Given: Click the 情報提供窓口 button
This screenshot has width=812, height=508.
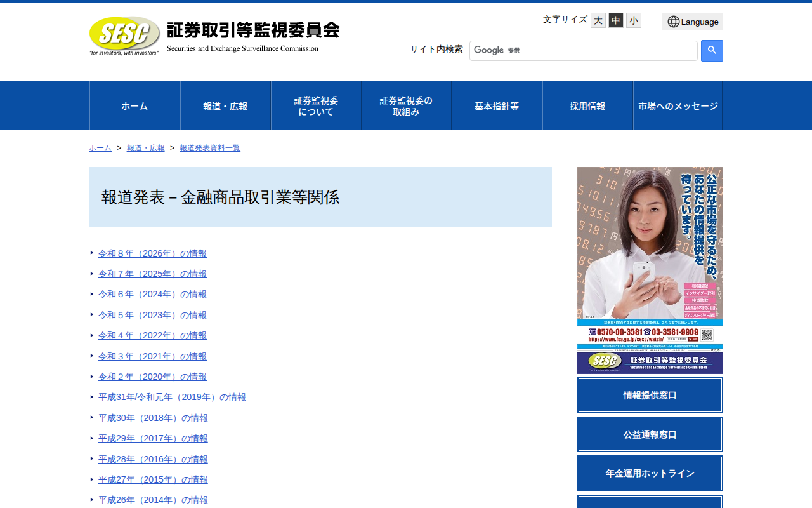Looking at the screenshot, I should [650, 395].
